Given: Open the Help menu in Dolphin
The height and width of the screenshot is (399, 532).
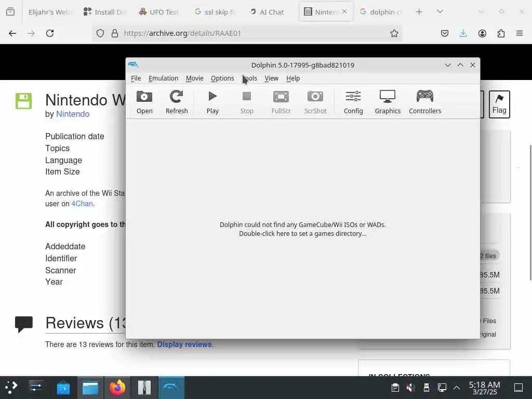Looking at the screenshot, I should click(x=293, y=78).
